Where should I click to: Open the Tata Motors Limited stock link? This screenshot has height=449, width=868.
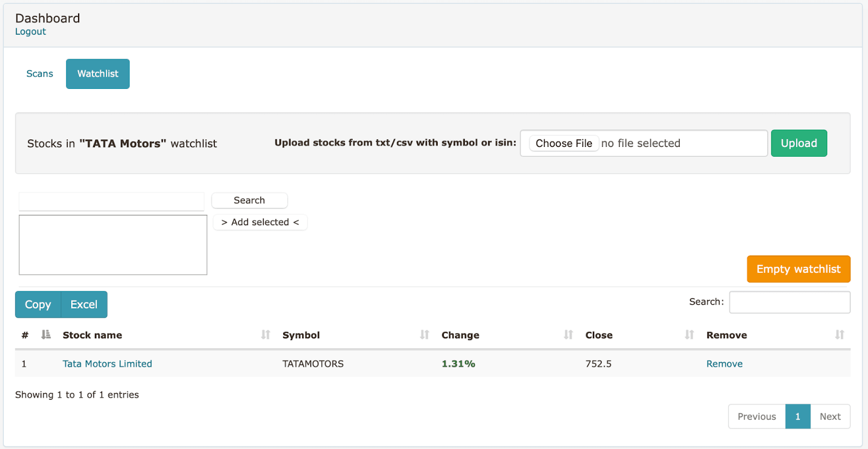pos(107,364)
